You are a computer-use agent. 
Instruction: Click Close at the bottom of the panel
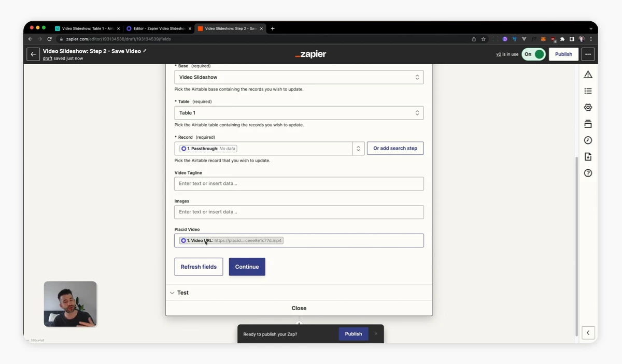click(x=299, y=308)
